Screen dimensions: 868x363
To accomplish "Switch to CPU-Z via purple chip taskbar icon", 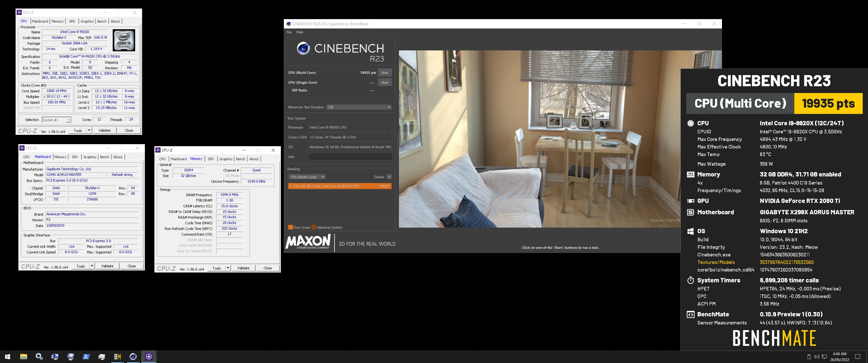I will tap(149, 357).
